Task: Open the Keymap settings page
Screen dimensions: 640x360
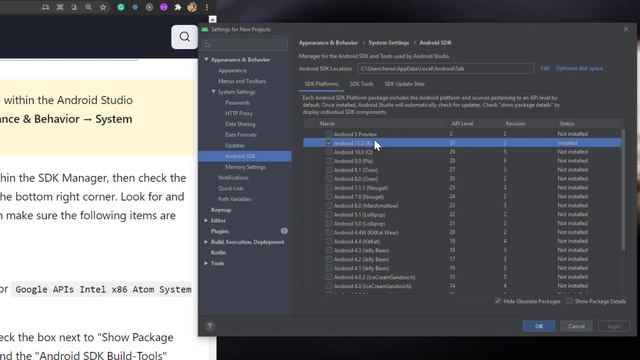Action: [221, 210]
